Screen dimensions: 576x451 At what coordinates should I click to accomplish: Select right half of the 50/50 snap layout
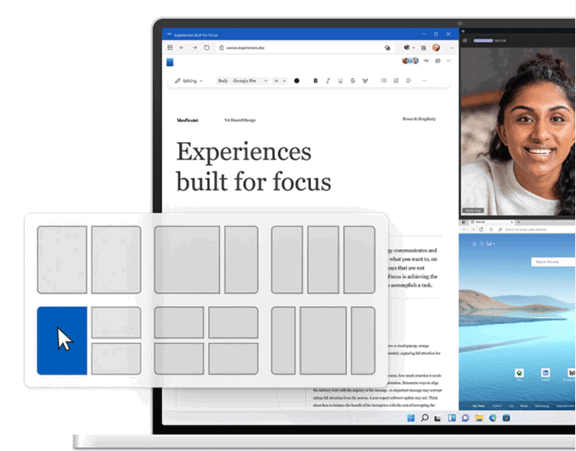[116, 260]
